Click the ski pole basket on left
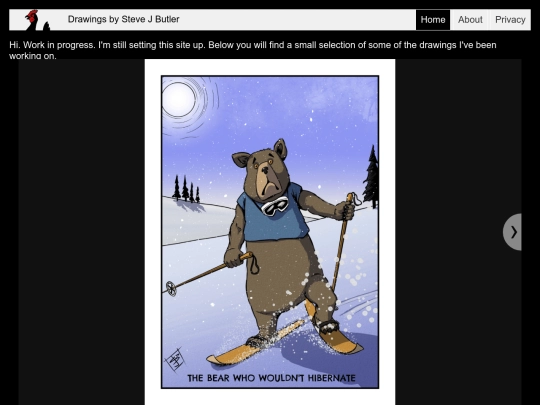 [x=171, y=288]
